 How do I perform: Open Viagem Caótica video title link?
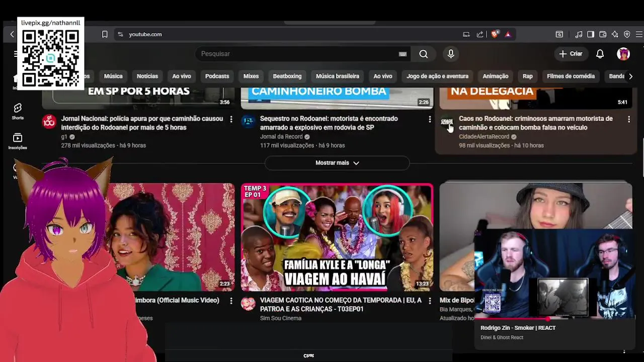pos(341,305)
